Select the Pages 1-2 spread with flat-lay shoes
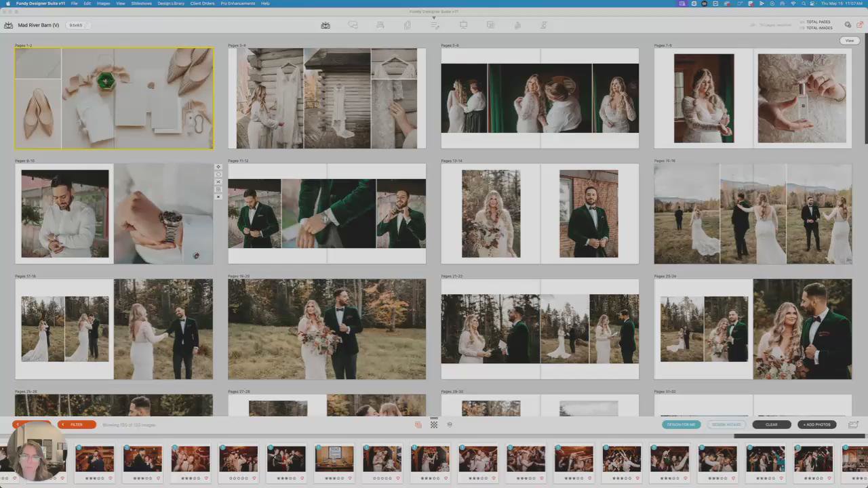The image size is (868, 488). pos(114,98)
